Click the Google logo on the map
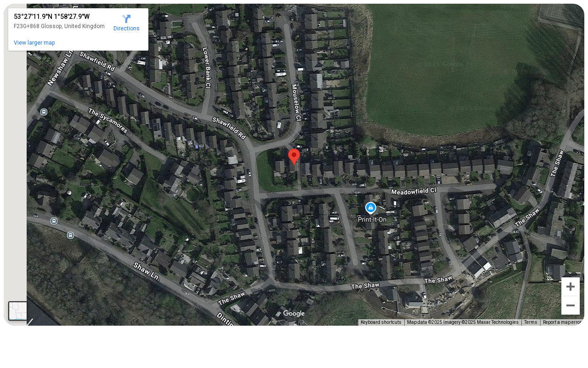The height and width of the screenshot is (368, 588). pos(294,314)
